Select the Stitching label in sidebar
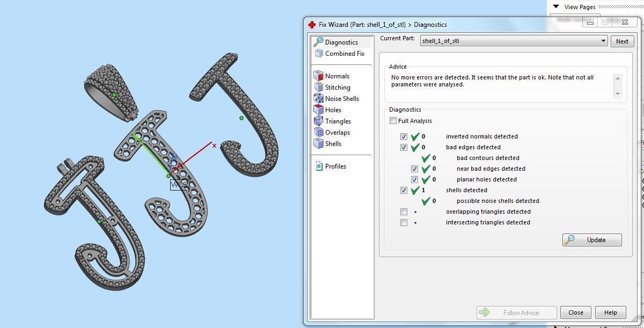Screen dimensions: 644x328 (338, 88)
